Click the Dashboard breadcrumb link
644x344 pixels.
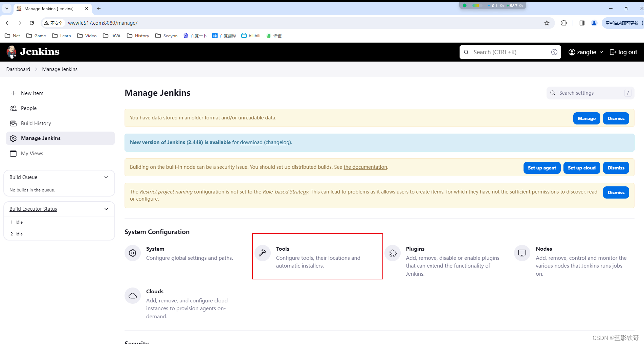[18, 69]
